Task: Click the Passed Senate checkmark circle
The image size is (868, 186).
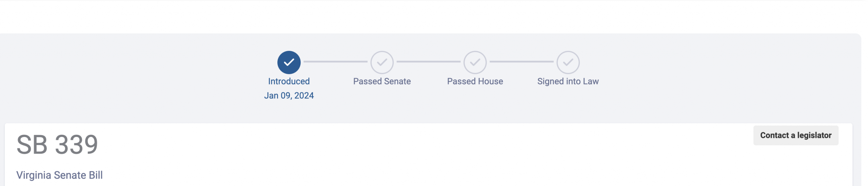Action: pyautogui.click(x=382, y=62)
